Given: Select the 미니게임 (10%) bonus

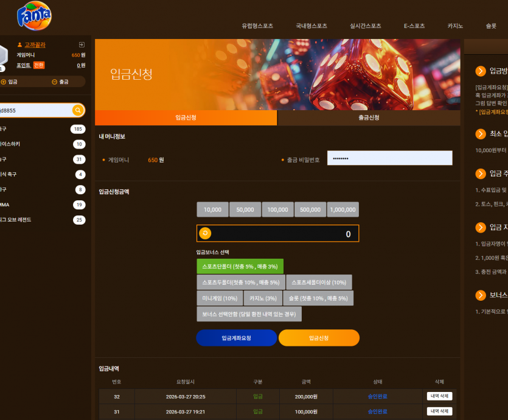Looking at the screenshot, I should click(220, 298).
